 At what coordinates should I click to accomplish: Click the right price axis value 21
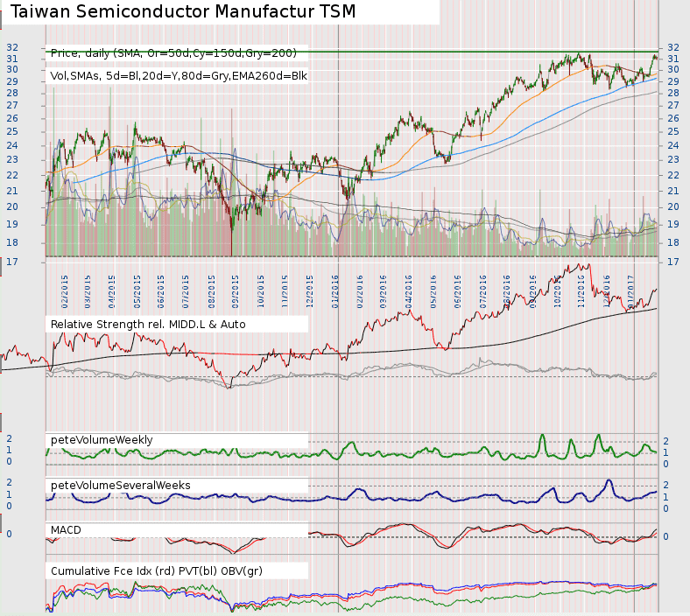click(x=673, y=192)
